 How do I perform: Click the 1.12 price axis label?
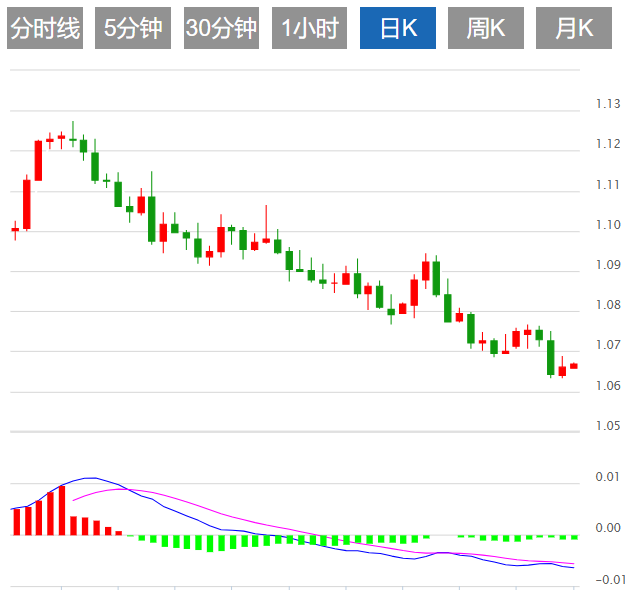608,144
